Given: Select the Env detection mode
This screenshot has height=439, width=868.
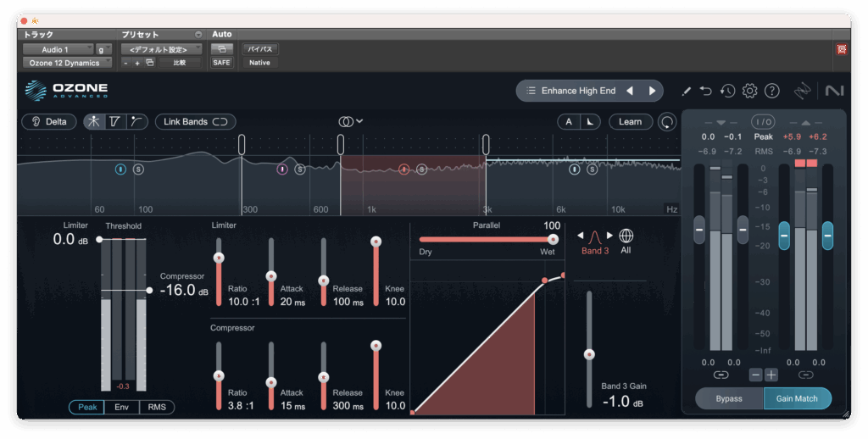Looking at the screenshot, I should click(122, 408).
